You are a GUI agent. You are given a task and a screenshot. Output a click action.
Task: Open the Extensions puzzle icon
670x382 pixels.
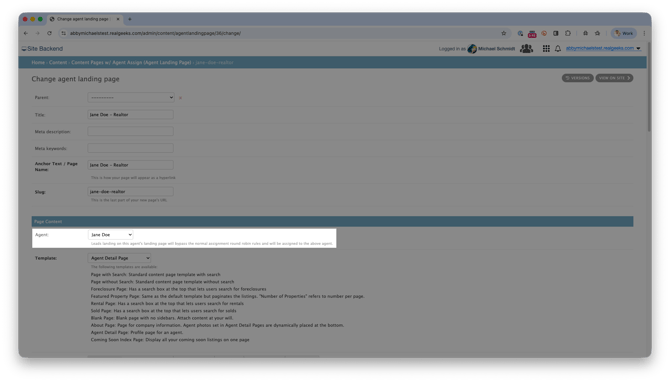click(x=568, y=33)
